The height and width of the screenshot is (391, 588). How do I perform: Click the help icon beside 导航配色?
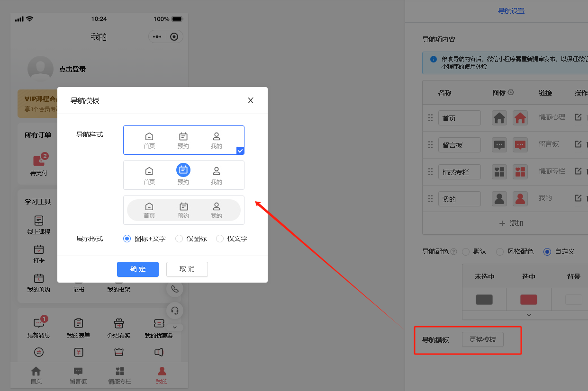[454, 251]
